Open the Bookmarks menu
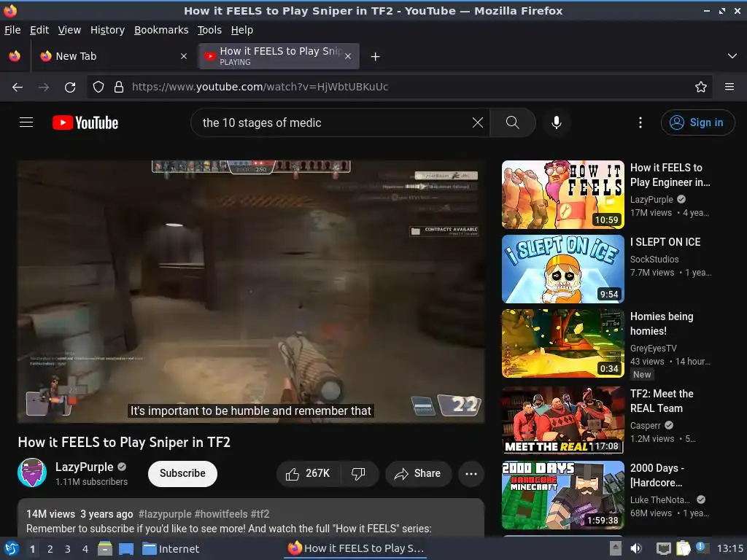747x560 pixels. tap(161, 30)
